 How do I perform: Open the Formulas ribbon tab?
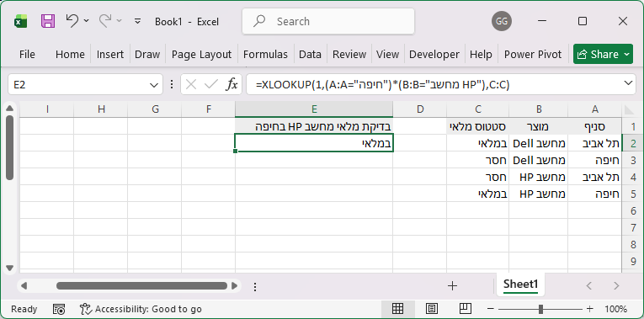pos(265,54)
